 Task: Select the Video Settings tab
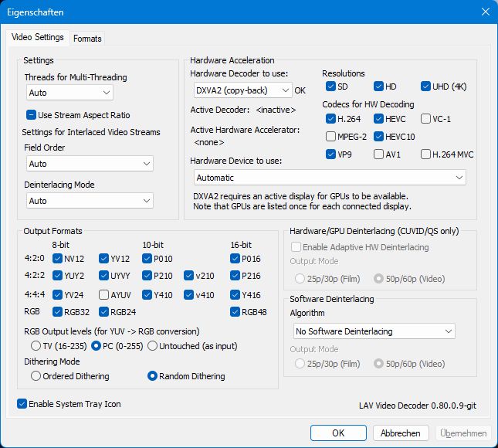pyautogui.click(x=39, y=38)
